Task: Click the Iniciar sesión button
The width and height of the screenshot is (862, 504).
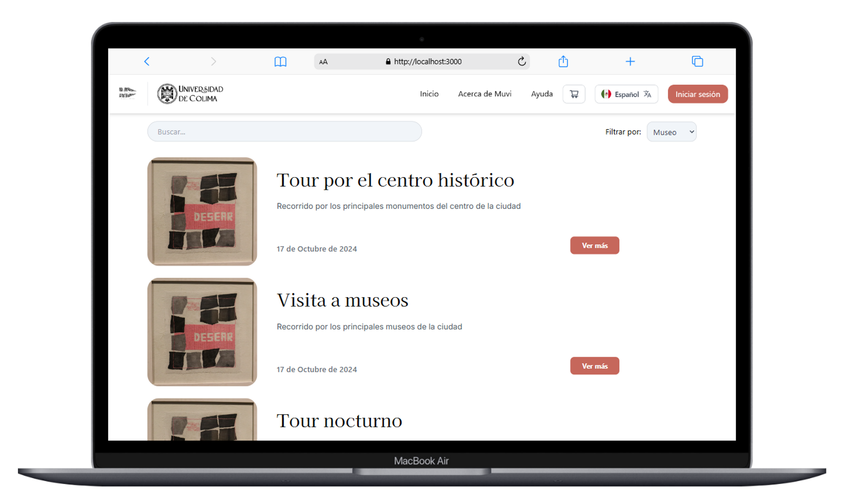Action: (698, 94)
